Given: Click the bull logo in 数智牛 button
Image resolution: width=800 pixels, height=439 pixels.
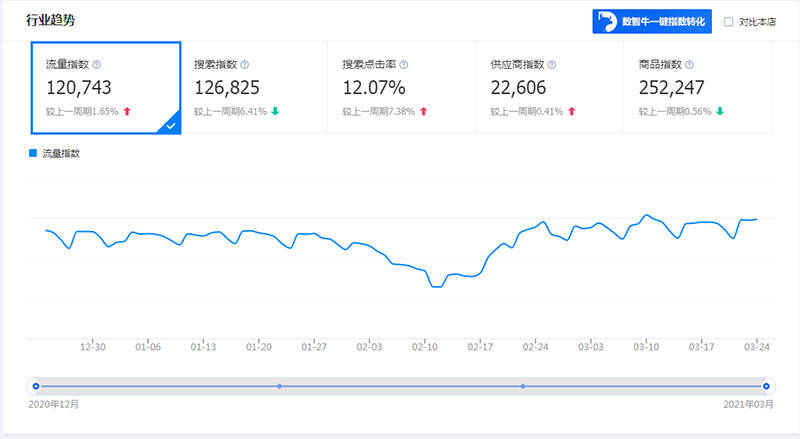Looking at the screenshot, I should [x=607, y=22].
